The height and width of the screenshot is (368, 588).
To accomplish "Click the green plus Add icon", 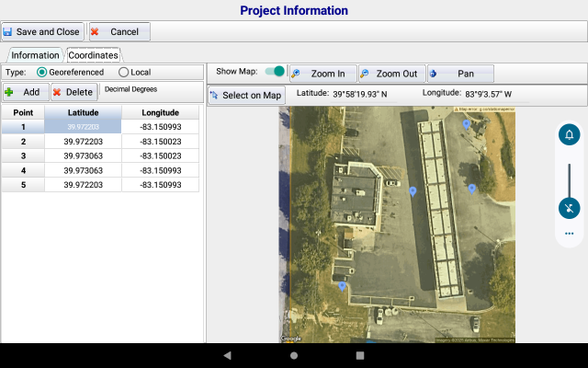I will 10,92.
